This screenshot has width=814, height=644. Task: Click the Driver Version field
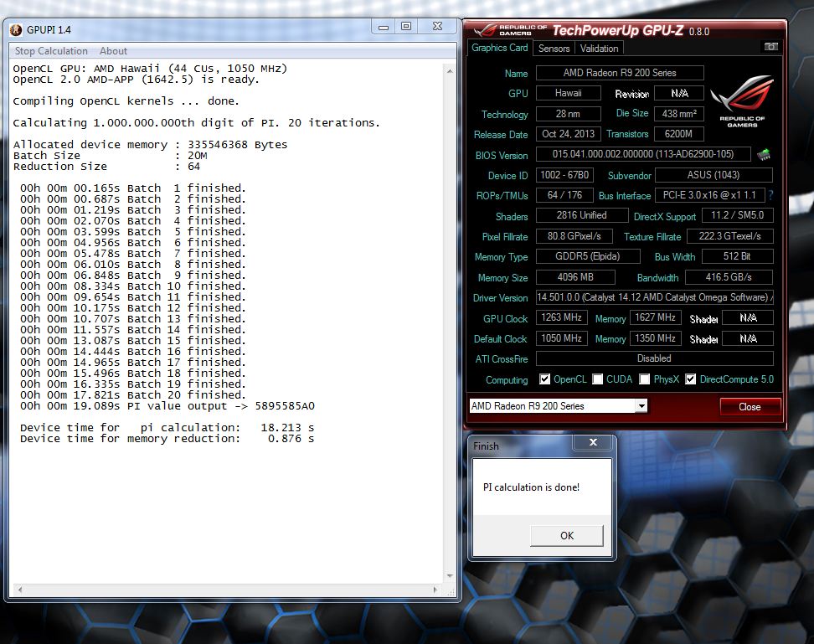655,297
